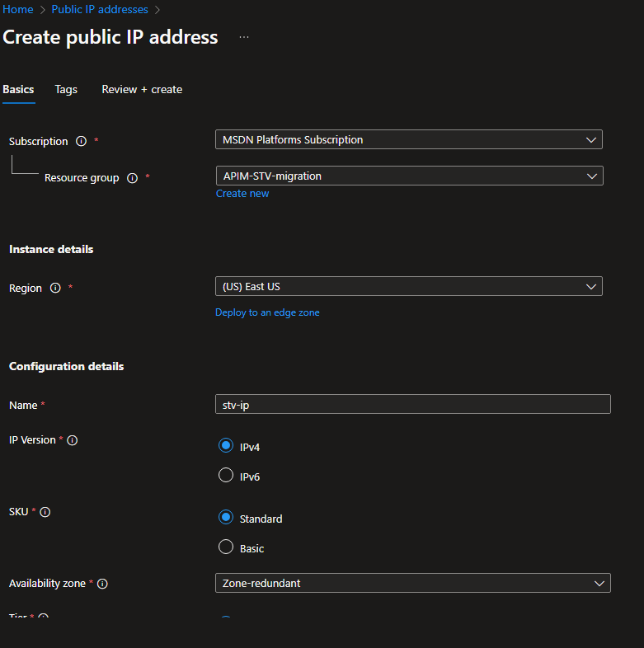
Task: Open the Subscription dropdown
Action: (409, 139)
